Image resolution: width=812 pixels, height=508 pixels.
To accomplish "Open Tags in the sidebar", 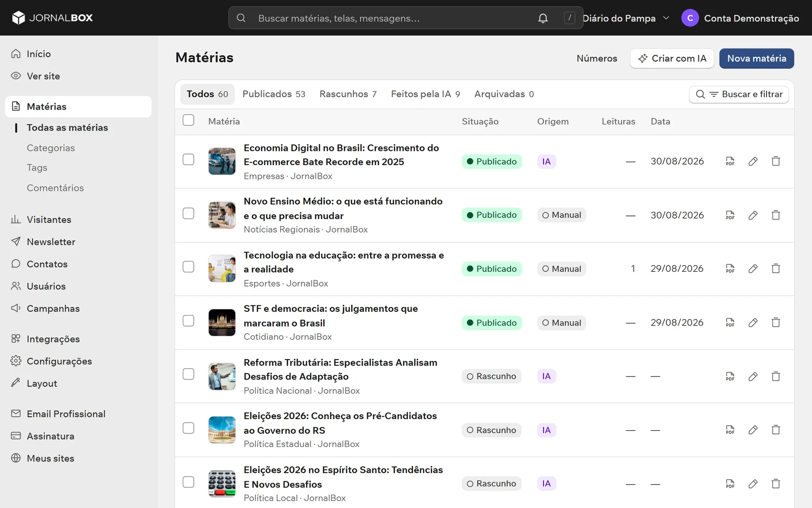I will 37,168.
